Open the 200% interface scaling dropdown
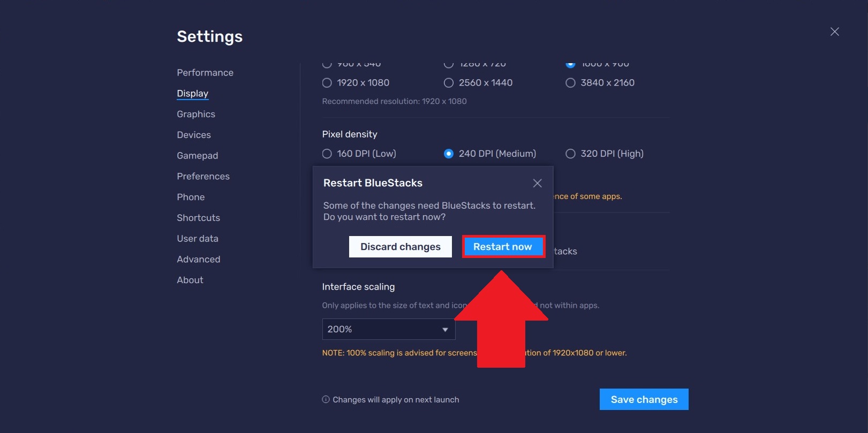Image resolution: width=868 pixels, height=433 pixels. 389,329
